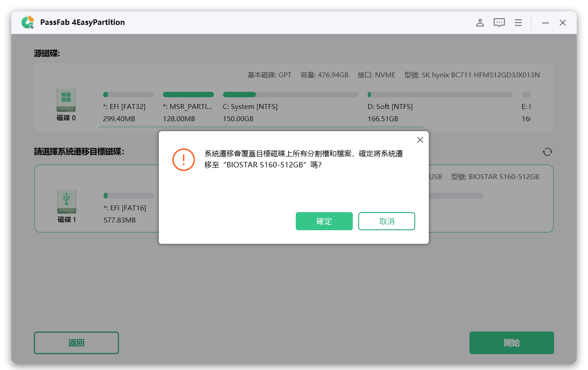The height and width of the screenshot is (370, 588).
Task: Close the confirmation dialog with X
Action: pos(420,140)
